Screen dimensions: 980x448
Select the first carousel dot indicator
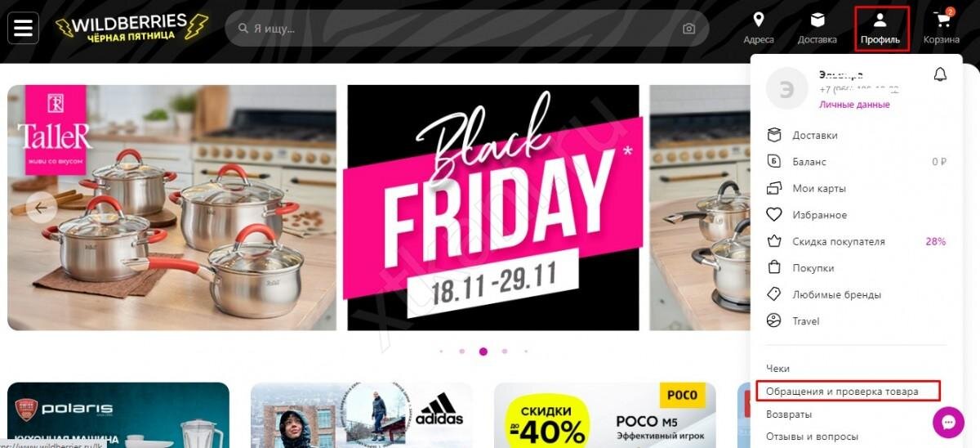(x=441, y=352)
